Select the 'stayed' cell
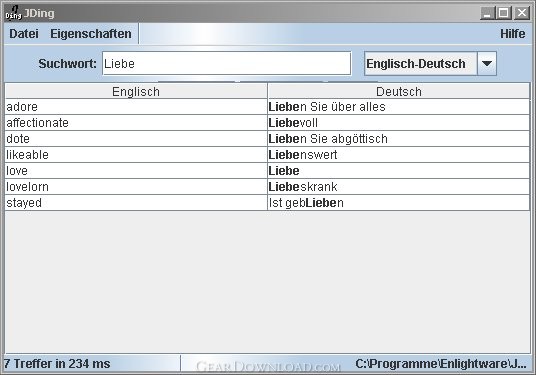 tap(136, 203)
